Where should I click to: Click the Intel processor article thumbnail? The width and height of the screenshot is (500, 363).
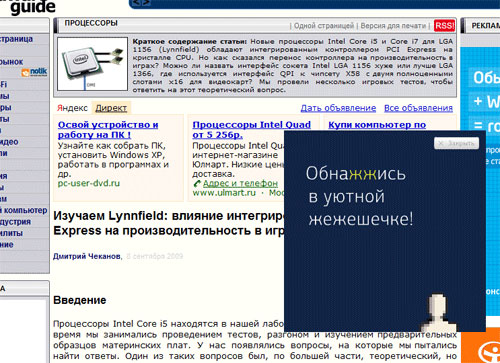pyautogui.click(x=92, y=64)
